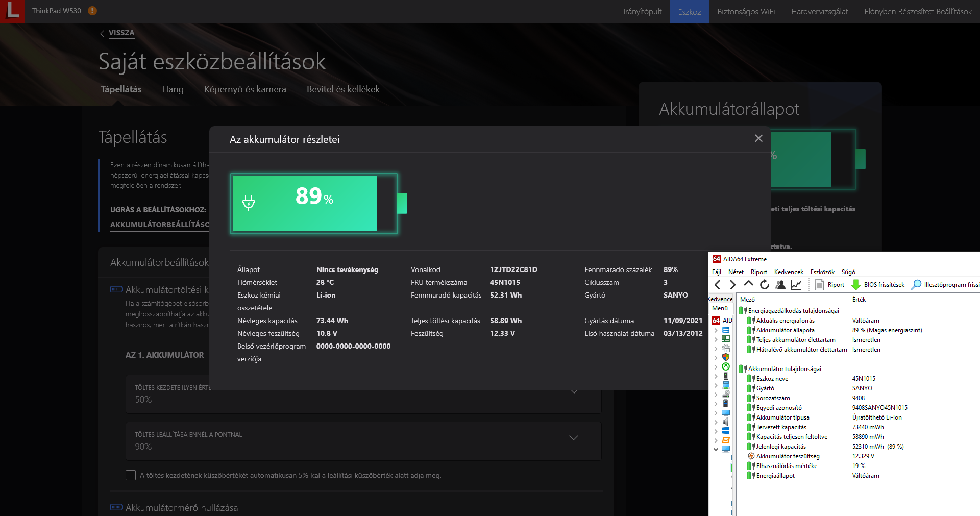
Task: Select the green motherboard icon in AIDA64 tree
Action: coord(726,339)
